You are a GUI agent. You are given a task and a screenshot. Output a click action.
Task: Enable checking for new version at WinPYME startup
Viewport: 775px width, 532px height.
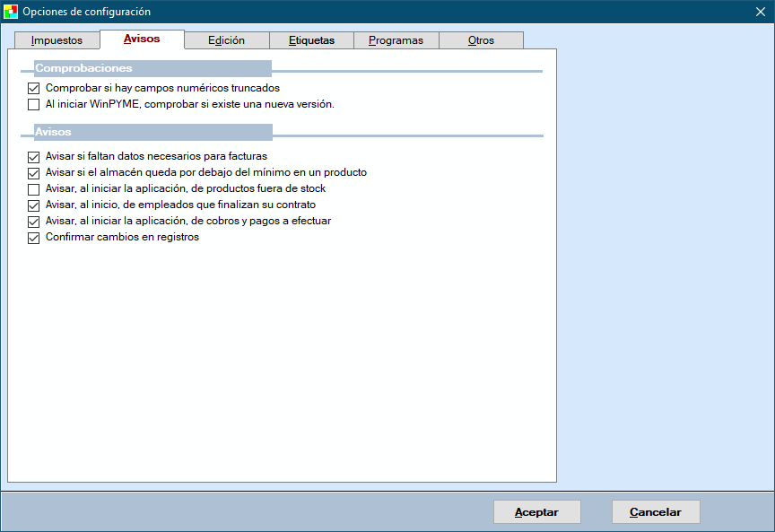point(34,104)
